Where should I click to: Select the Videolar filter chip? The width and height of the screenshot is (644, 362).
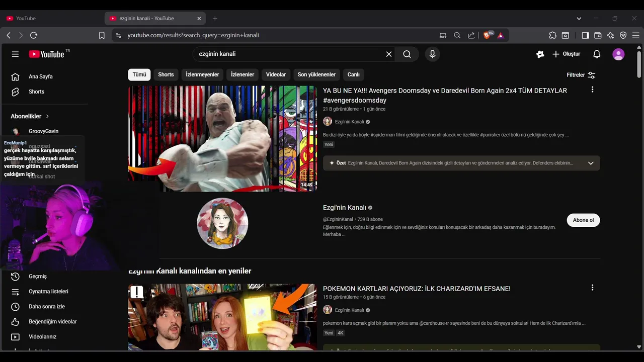coord(276,74)
